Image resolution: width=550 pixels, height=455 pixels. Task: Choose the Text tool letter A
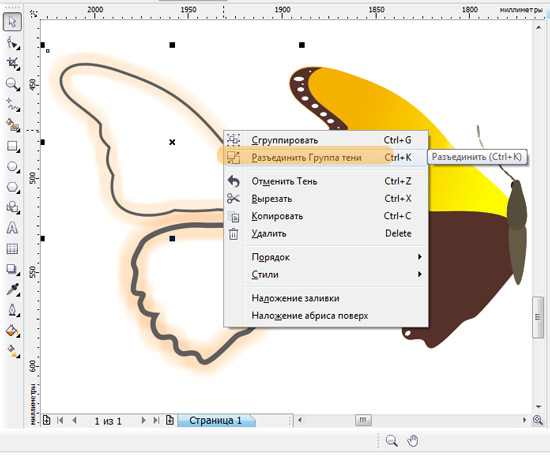[12, 228]
